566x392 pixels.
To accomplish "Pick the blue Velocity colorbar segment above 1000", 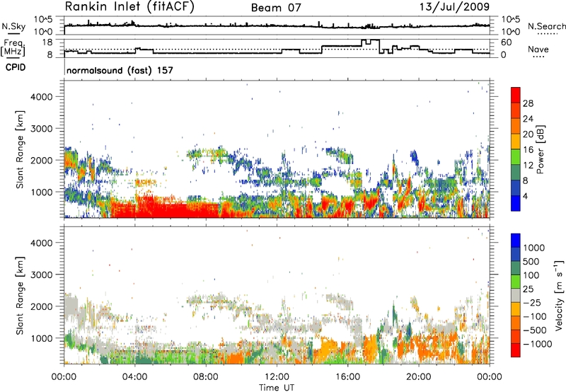I will click(516, 241).
